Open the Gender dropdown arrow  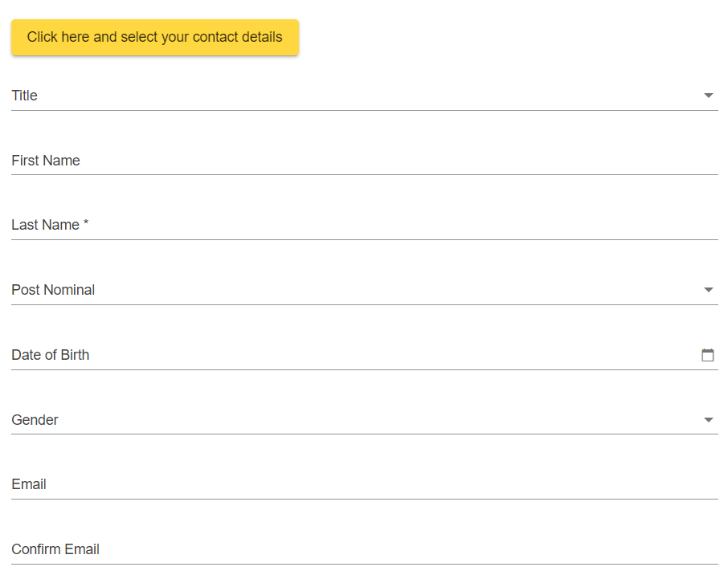709,420
